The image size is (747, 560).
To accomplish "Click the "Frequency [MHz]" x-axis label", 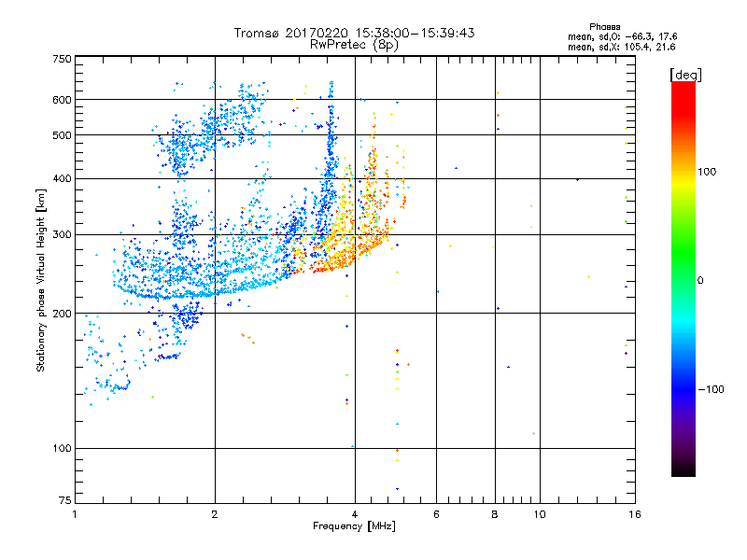I will (x=354, y=526).
